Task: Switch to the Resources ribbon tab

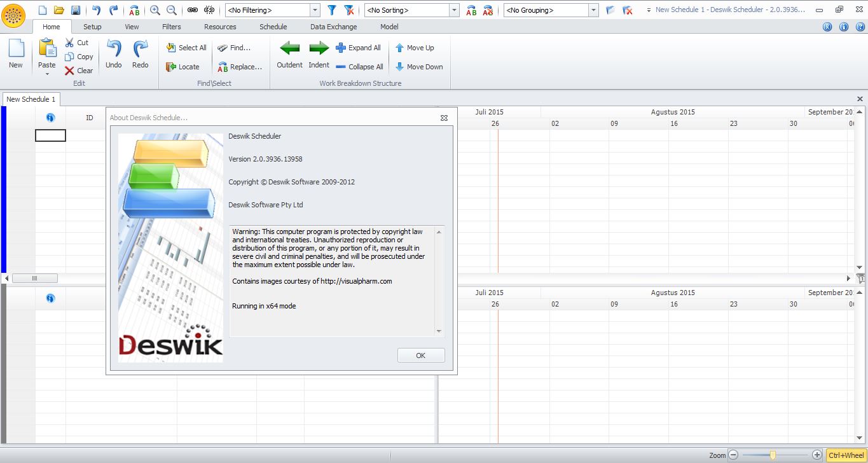Action: tap(220, 27)
